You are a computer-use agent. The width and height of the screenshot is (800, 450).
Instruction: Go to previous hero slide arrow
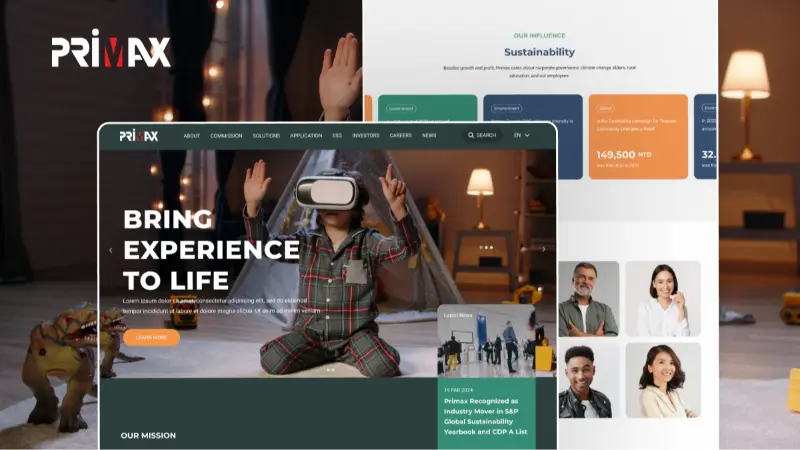pos(111,250)
